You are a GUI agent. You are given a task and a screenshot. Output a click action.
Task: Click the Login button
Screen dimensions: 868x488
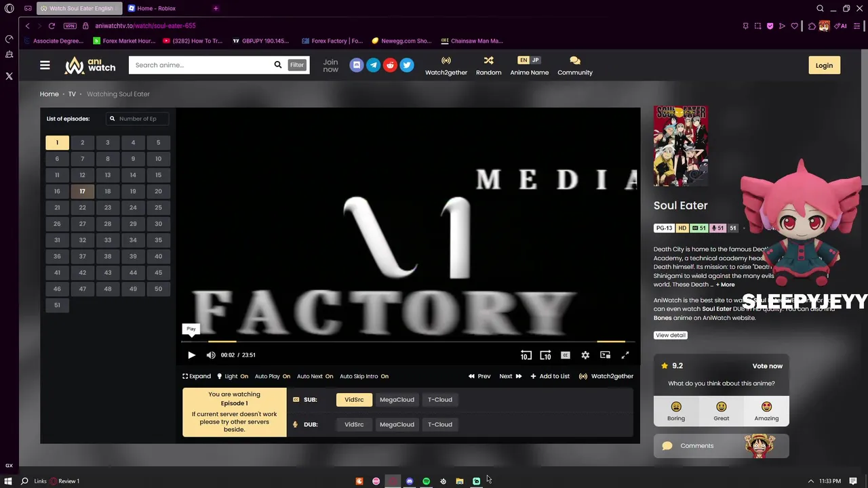(824, 65)
